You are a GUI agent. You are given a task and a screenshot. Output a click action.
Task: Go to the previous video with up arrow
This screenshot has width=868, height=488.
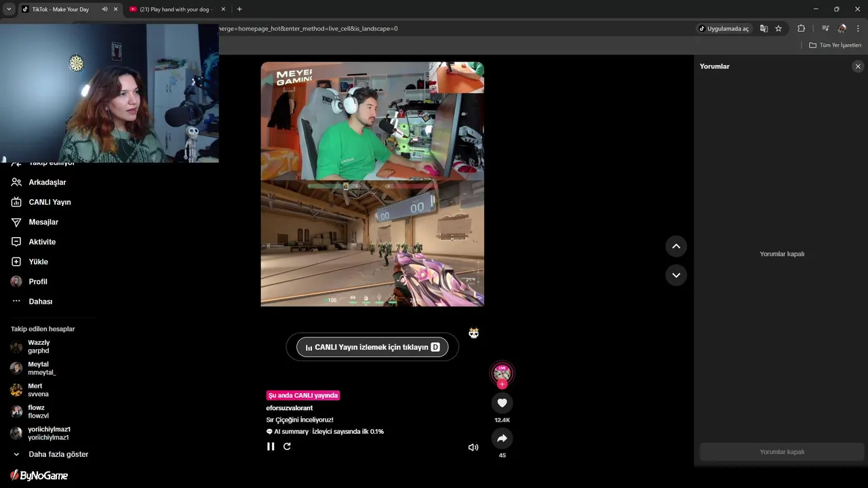tap(676, 246)
